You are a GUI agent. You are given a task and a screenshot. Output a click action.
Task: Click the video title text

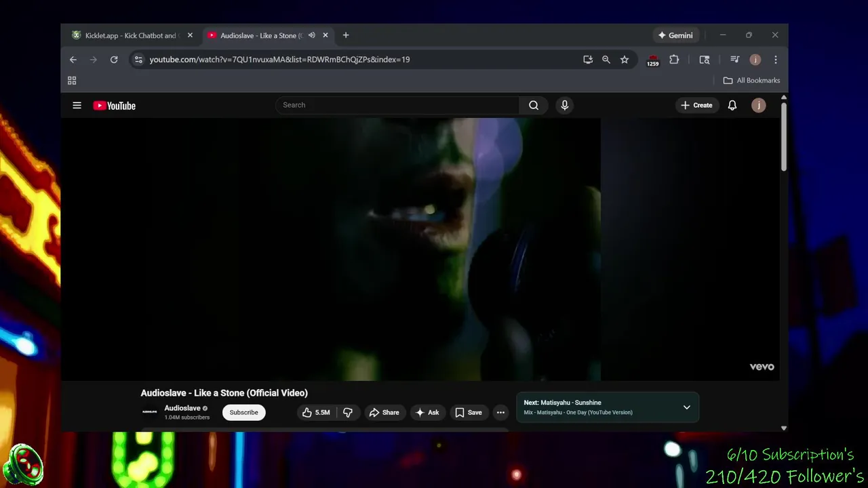point(224,393)
